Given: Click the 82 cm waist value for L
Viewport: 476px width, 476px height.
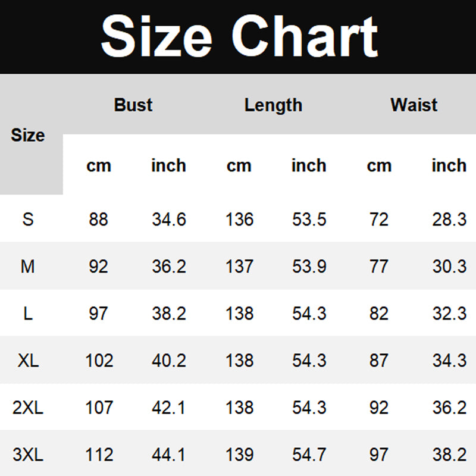Looking at the screenshot, I should pyautogui.click(x=379, y=313).
